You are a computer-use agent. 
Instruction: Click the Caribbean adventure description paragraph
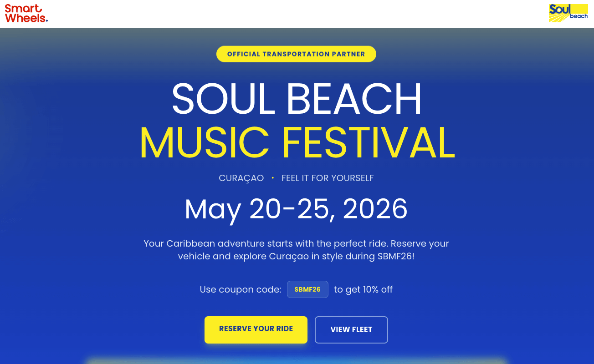tap(297, 249)
